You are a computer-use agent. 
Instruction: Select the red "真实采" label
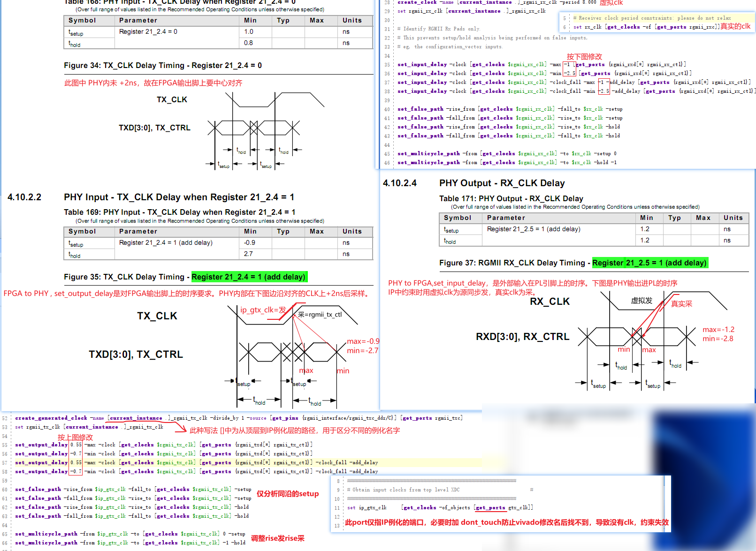click(x=681, y=304)
